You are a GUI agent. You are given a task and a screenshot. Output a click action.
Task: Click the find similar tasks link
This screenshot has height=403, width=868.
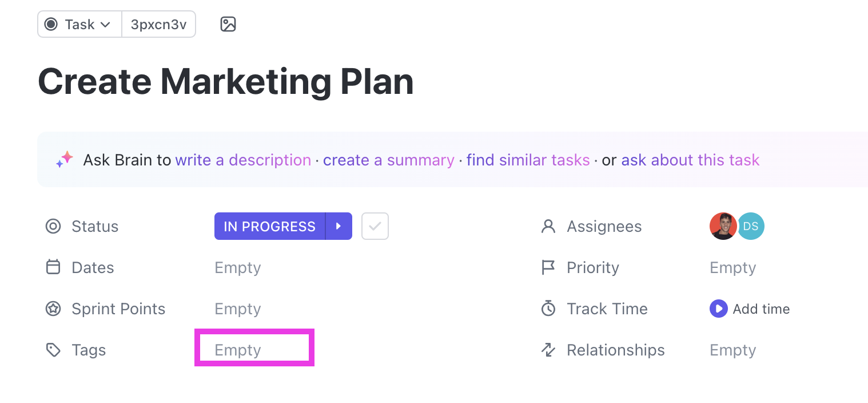click(528, 160)
